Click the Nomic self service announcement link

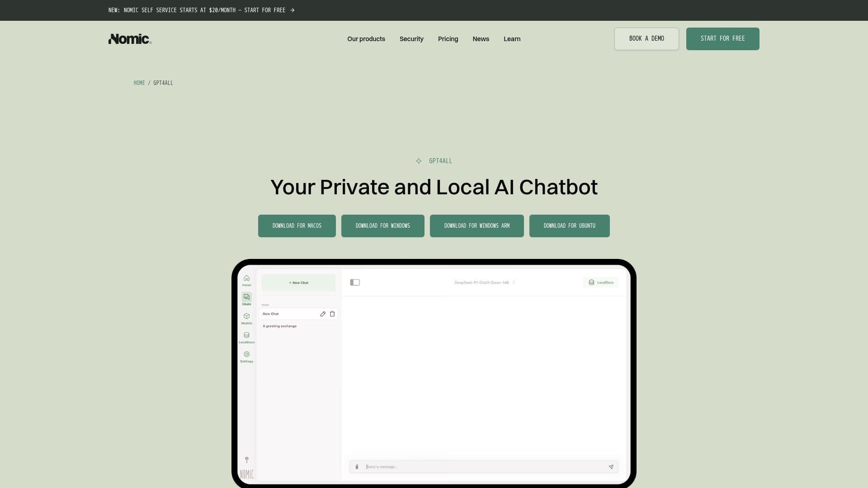point(201,10)
